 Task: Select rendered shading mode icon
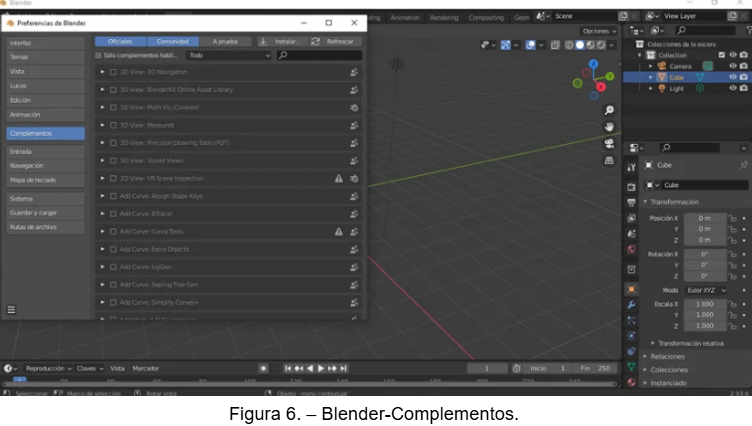[x=601, y=45]
